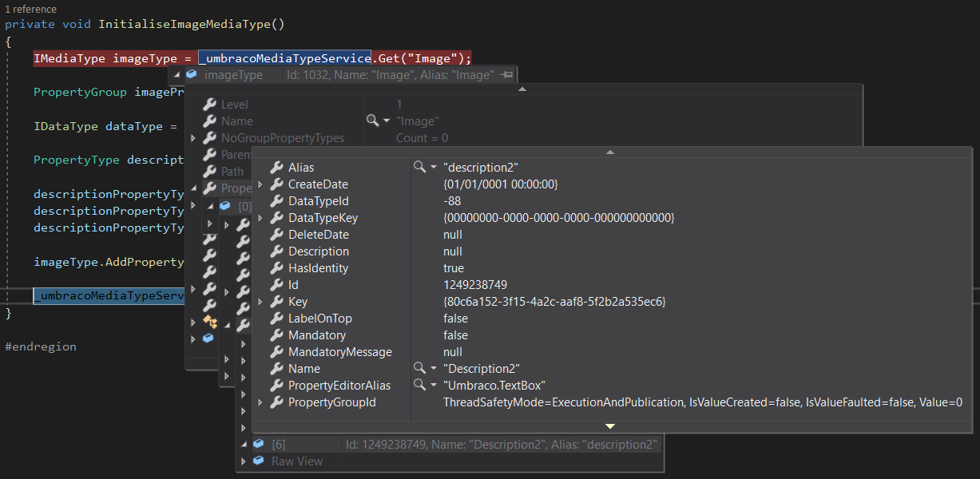Viewport: 980px width, 479px height.
Task: Click the wrench icon beside DataTypeId
Action: pyautogui.click(x=276, y=201)
